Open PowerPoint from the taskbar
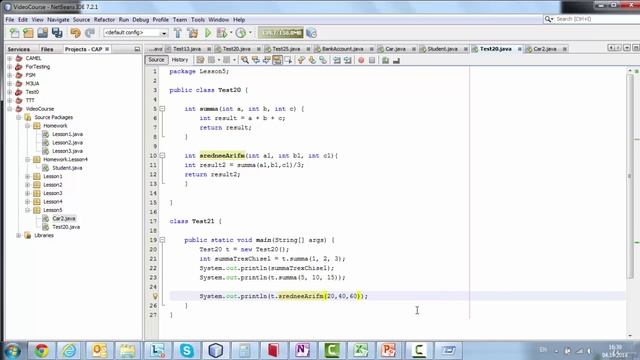The width and height of the screenshot is (640, 360). pos(389,350)
